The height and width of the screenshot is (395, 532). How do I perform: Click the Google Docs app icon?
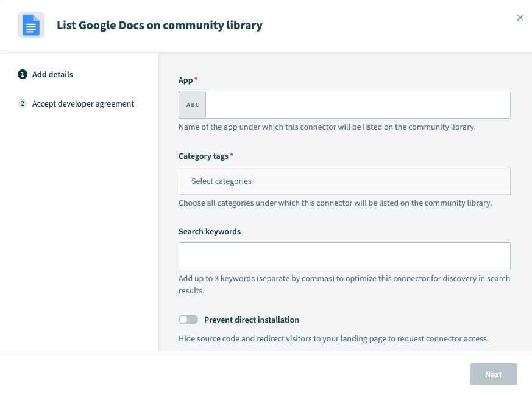pyautogui.click(x=31, y=25)
